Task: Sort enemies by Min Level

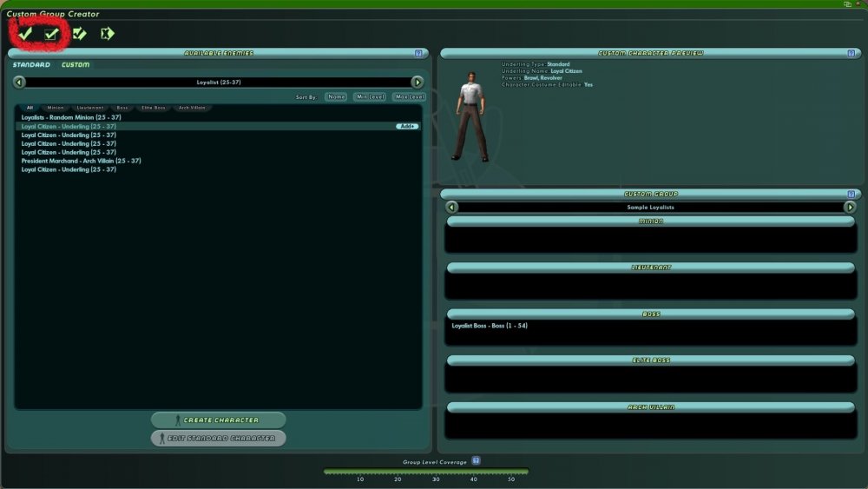Action: (370, 97)
